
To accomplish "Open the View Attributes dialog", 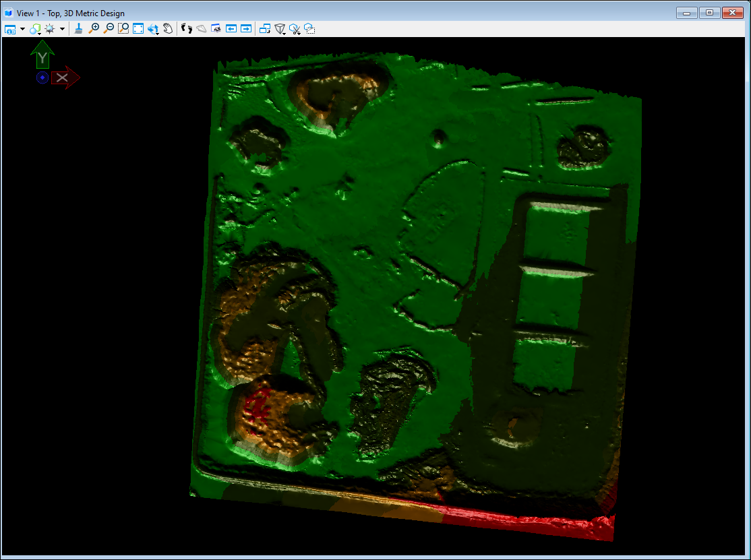I will click(11, 28).
